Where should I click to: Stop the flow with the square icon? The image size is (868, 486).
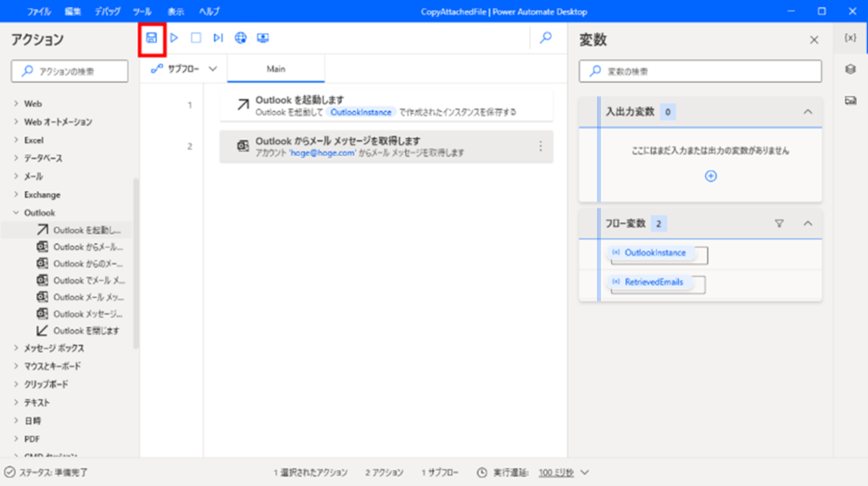point(196,37)
